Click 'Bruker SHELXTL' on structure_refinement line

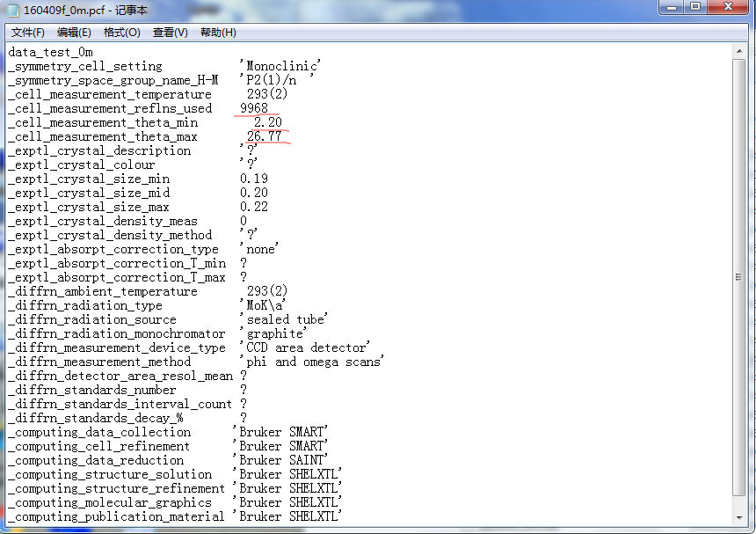point(287,488)
